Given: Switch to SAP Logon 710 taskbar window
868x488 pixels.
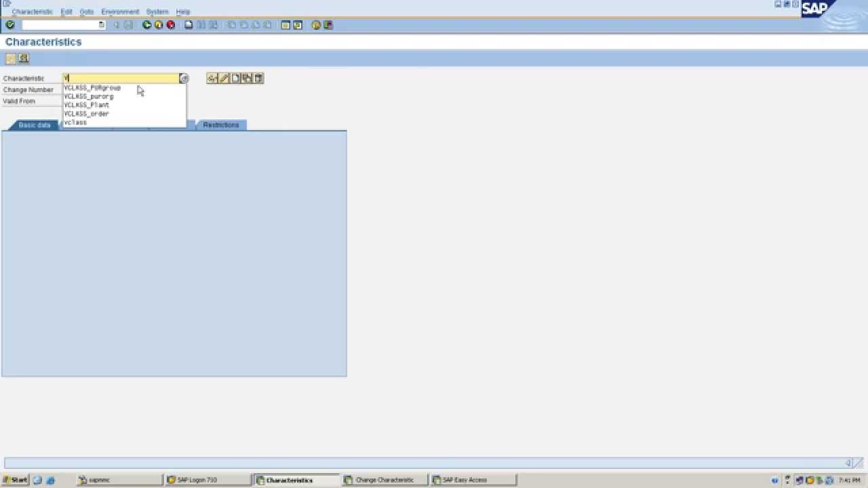Looking at the screenshot, I should pyautogui.click(x=208, y=480).
